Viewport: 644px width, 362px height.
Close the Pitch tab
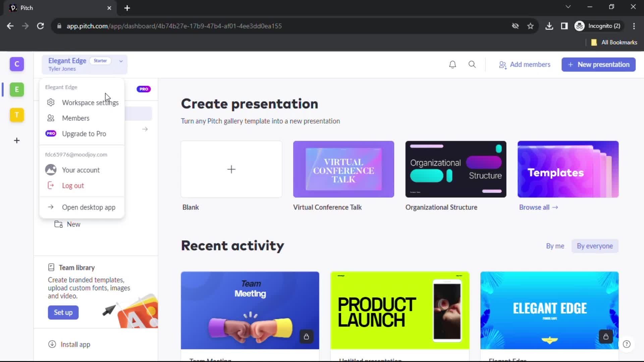pos(109,8)
